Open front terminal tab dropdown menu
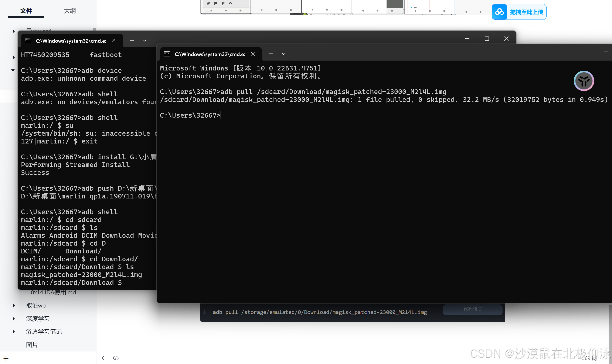The width and height of the screenshot is (612, 364). (x=284, y=54)
